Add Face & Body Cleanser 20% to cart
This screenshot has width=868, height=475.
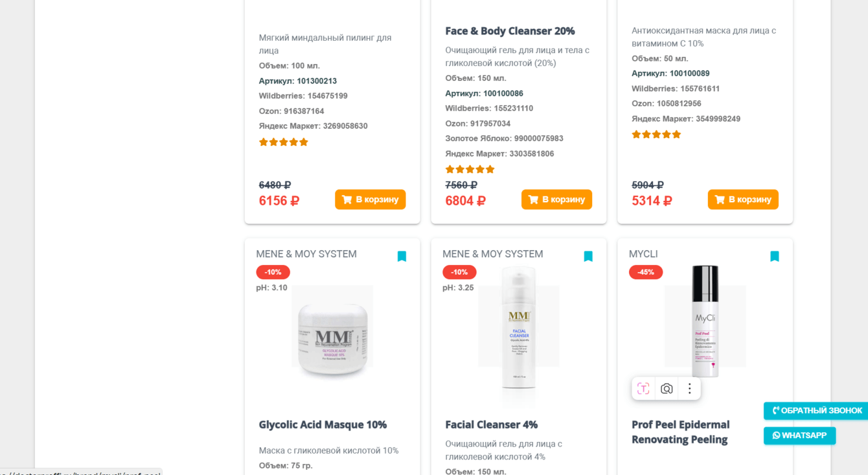click(556, 200)
